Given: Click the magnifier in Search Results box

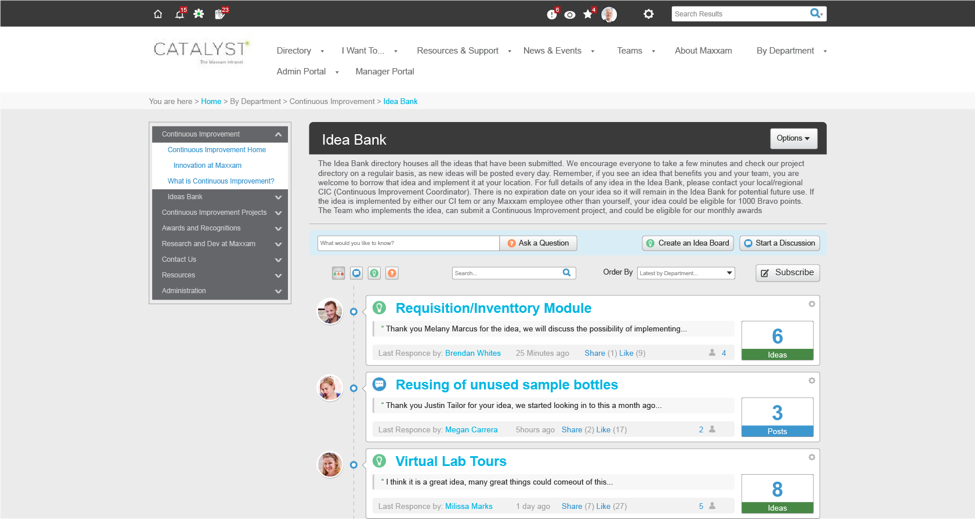Looking at the screenshot, I should (x=816, y=13).
